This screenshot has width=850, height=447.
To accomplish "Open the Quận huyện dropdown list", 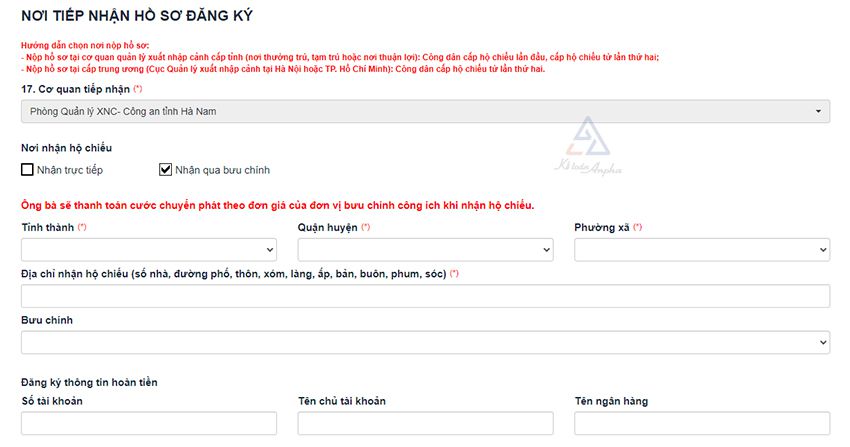I will pos(425,250).
